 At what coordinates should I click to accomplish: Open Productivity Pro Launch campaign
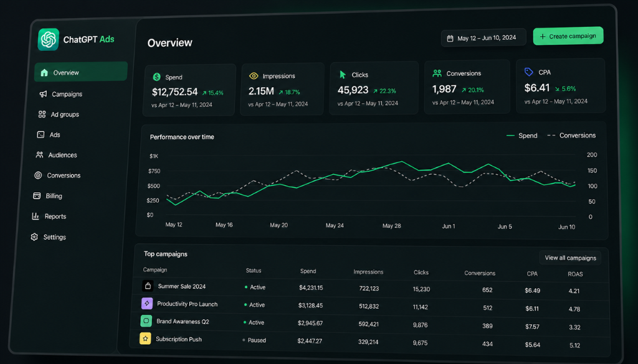tap(187, 304)
